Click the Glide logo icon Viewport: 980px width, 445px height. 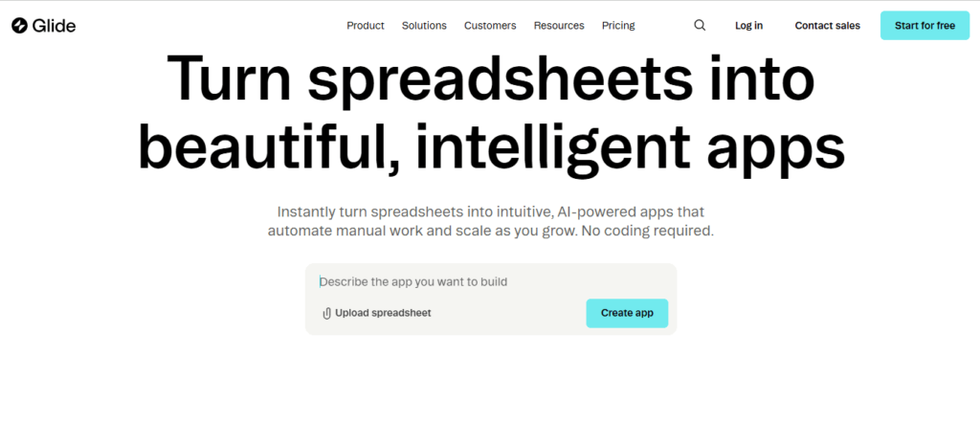(x=19, y=26)
